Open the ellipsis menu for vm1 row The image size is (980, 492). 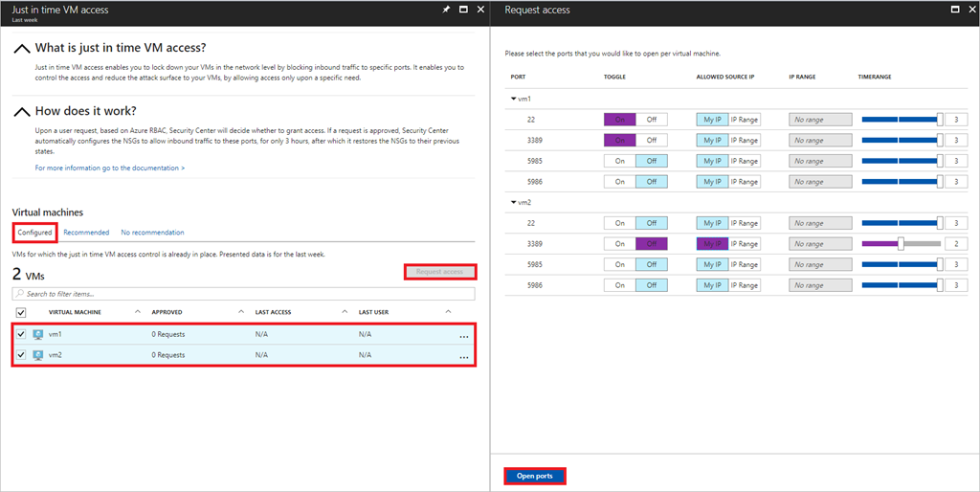464,336
